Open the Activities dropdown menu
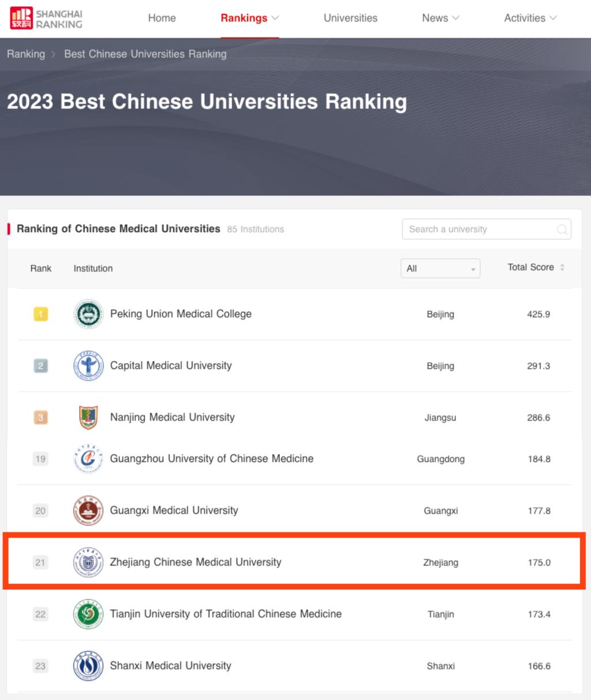591x700 pixels. [x=530, y=18]
